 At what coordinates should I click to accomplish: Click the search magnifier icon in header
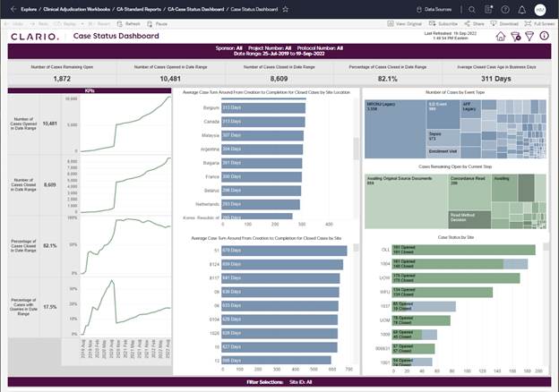[474, 8]
